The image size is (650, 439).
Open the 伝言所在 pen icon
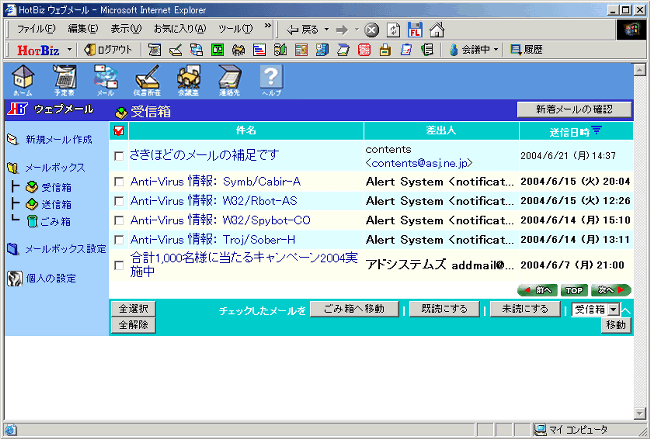[147, 80]
